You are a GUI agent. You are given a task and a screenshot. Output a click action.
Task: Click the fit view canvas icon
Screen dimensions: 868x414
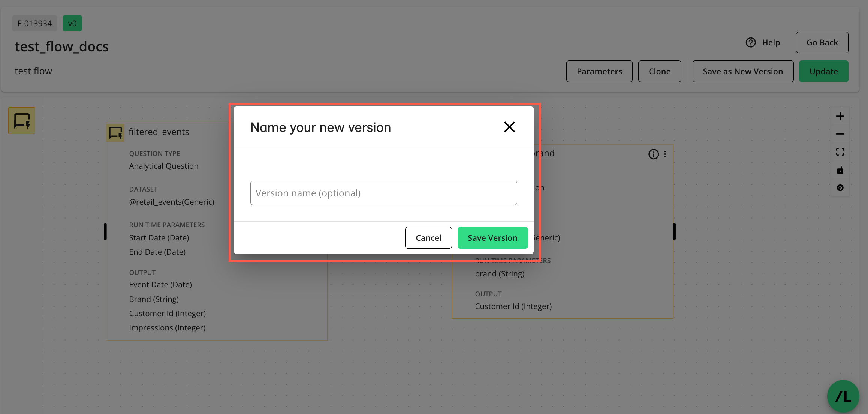[840, 152]
